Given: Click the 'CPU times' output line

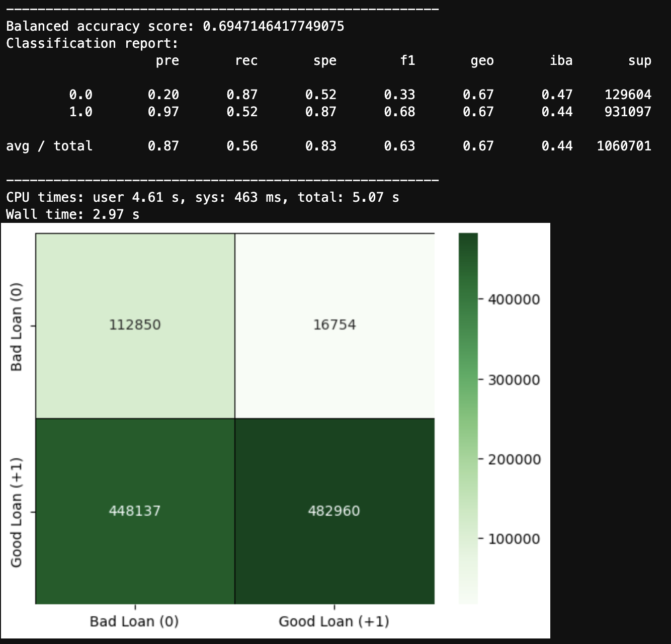Looking at the screenshot, I should point(203,197).
